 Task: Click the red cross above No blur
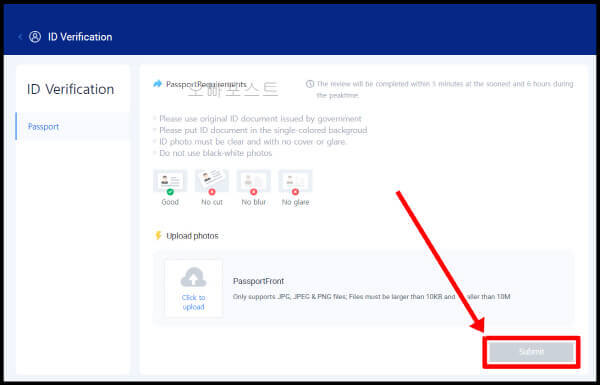tap(253, 192)
